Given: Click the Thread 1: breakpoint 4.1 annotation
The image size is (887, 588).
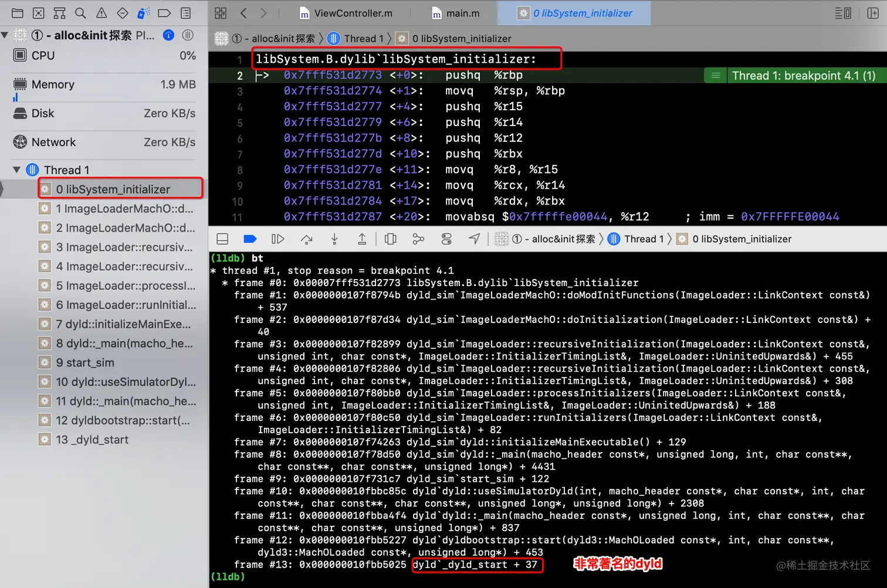Looking at the screenshot, I should coord(804,76).
